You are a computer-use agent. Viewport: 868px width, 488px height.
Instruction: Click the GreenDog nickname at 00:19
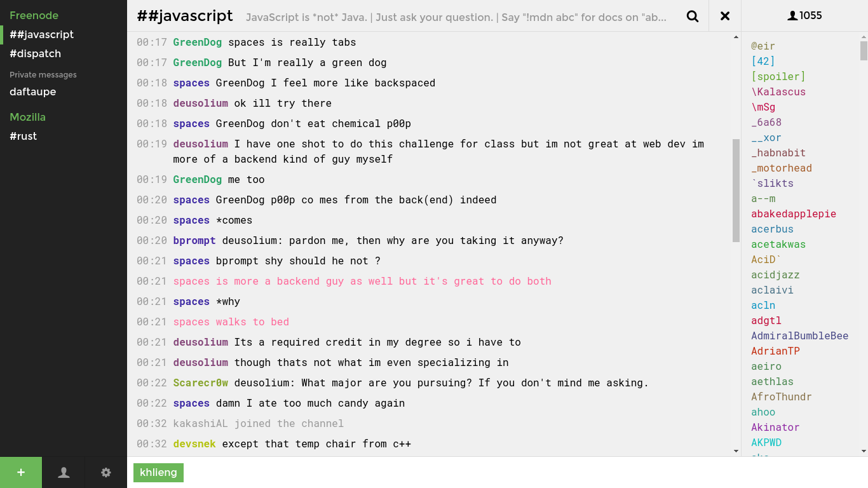[x=197, y=179]
